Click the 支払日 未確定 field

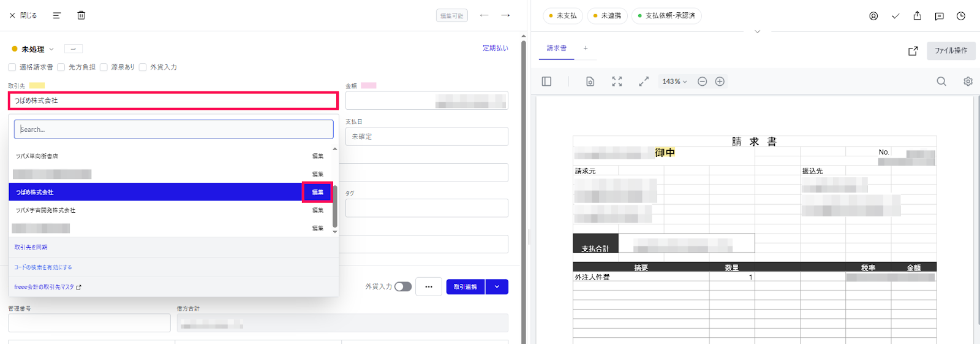tap(427, 136)
